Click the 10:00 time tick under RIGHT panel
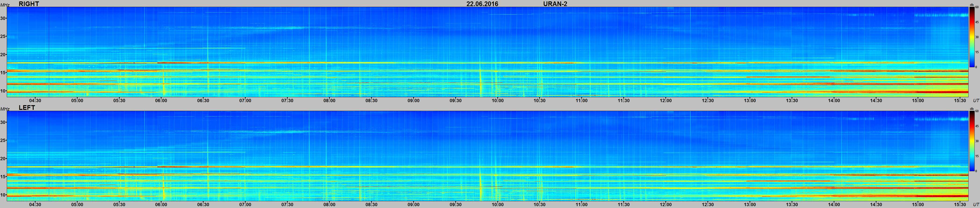Viewport: 980px width, 208px height. point(498,100)
